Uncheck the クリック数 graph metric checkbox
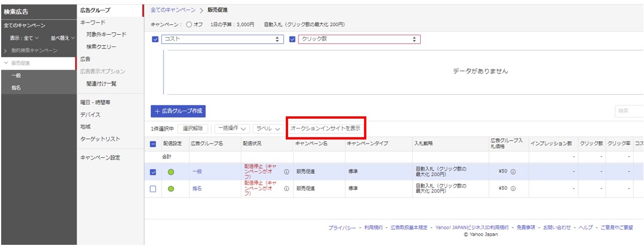The image size is (644, 246). [x=292, y=39]
